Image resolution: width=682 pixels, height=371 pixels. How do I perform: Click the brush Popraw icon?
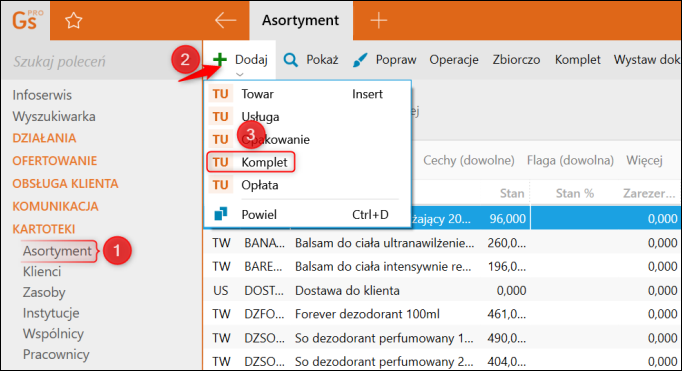(360, 60)
